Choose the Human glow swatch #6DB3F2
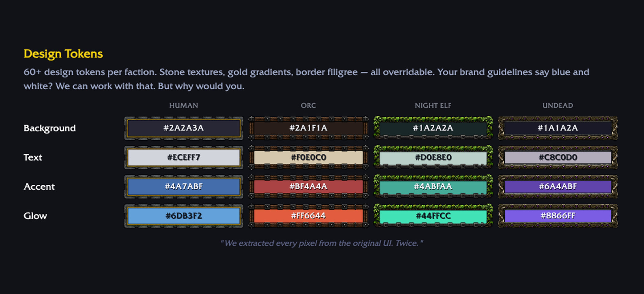 point(184,216)
